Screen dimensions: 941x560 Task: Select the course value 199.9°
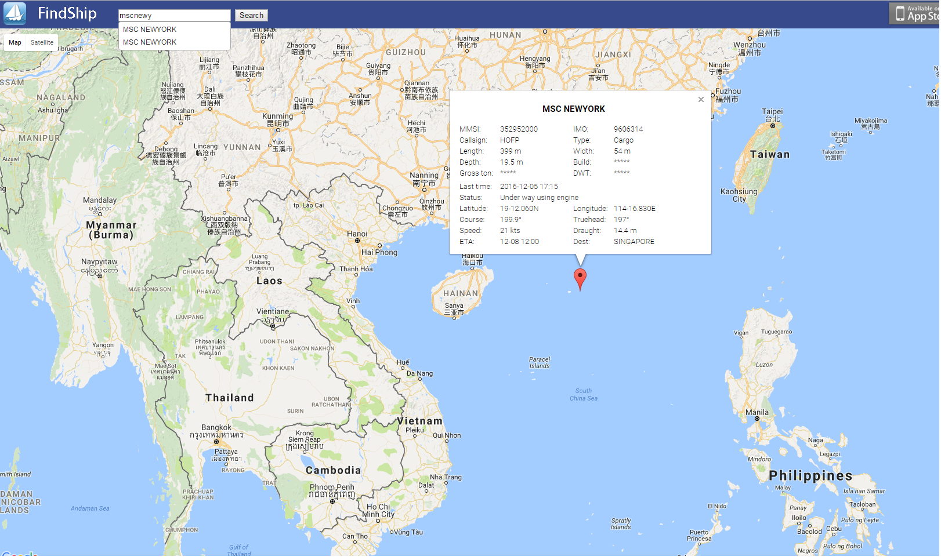pos(511,220)
